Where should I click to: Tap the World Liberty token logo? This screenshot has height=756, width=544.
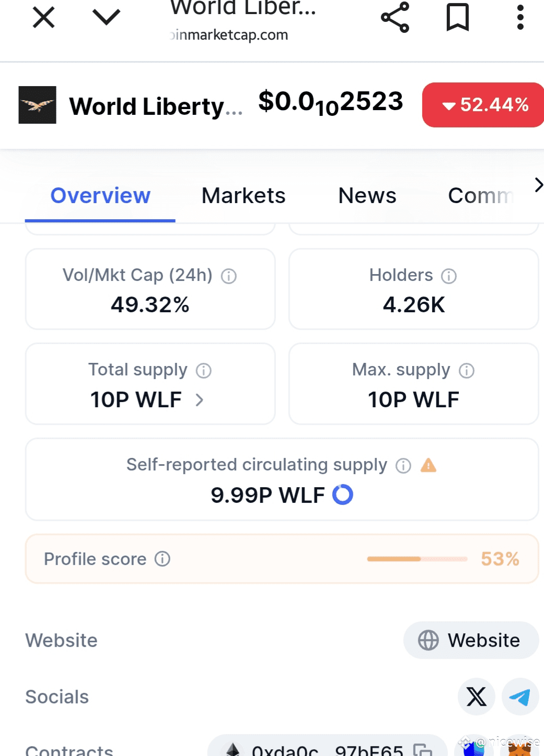pyautogui.click(x=37, y=105)
